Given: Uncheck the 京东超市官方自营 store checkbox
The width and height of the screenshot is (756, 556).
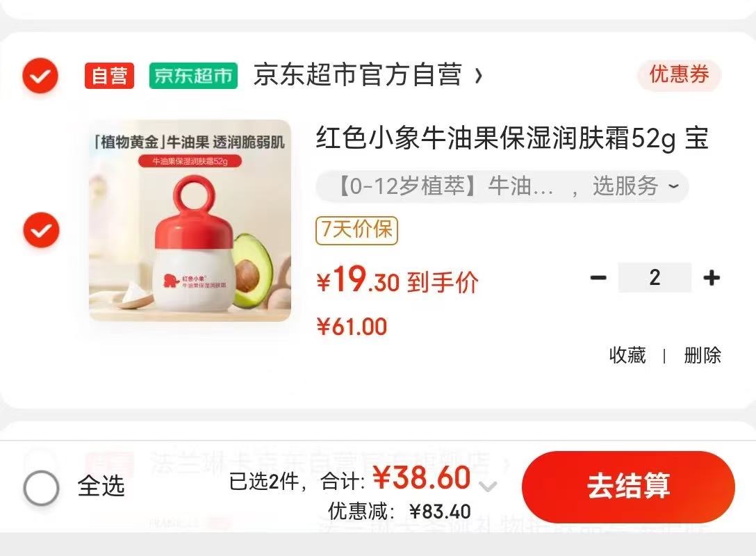Looking at the screenshot, I should [40, 76].
